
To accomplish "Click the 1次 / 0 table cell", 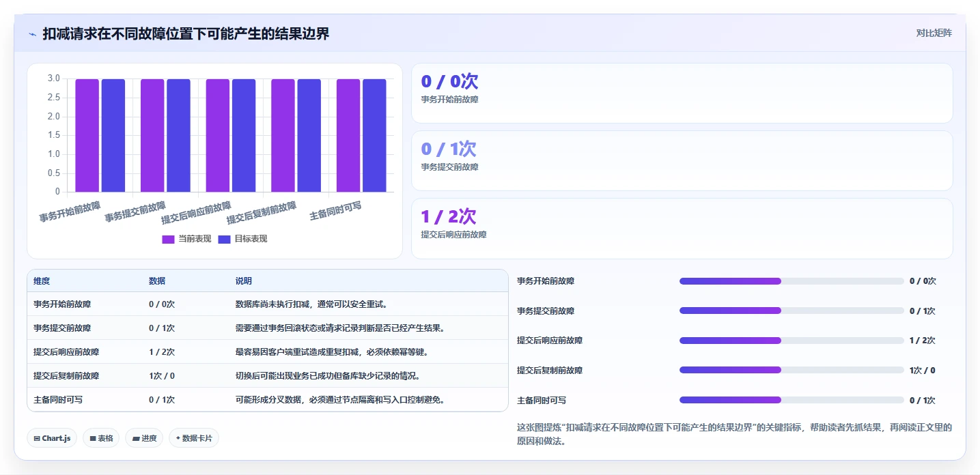I will (162, 376).
